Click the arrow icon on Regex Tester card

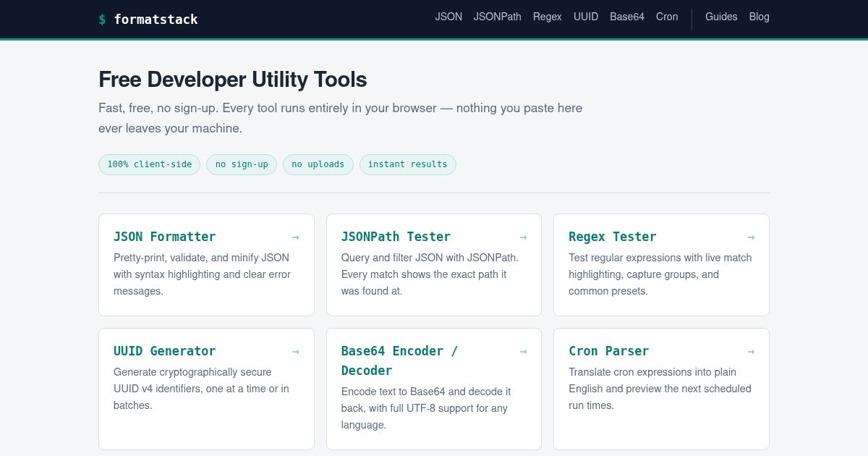point(751,237)
